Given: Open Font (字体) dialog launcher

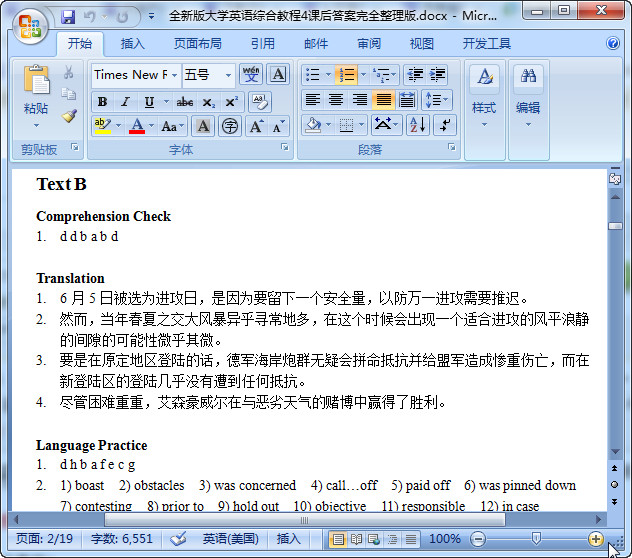Looking at the screenshot, I should coord(285,147).
